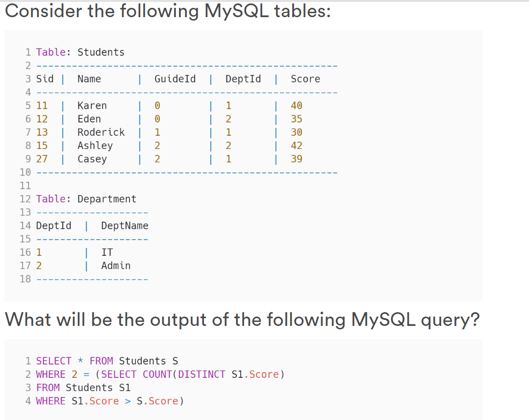Click the GuideId column header
Screen dimensions: 529x420
coord(175,79)
